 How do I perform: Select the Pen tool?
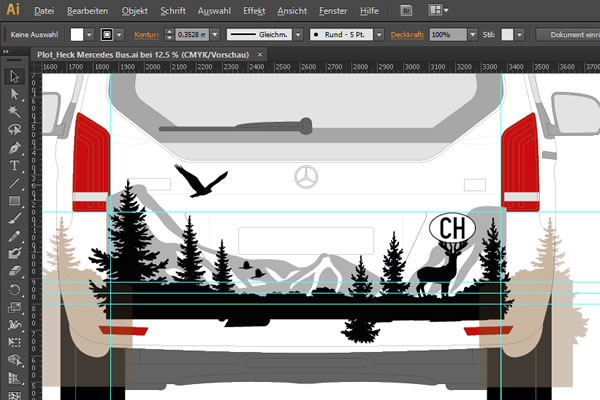pyautogui.click(x=15, y=147)
